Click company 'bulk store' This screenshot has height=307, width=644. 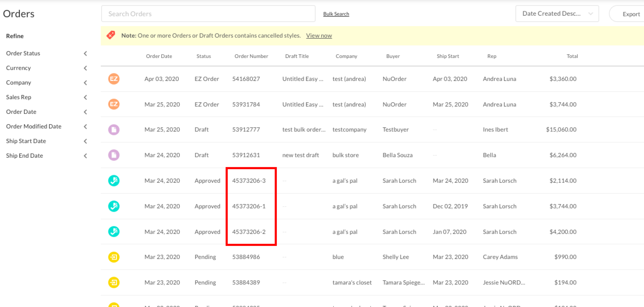pos(346,155)
